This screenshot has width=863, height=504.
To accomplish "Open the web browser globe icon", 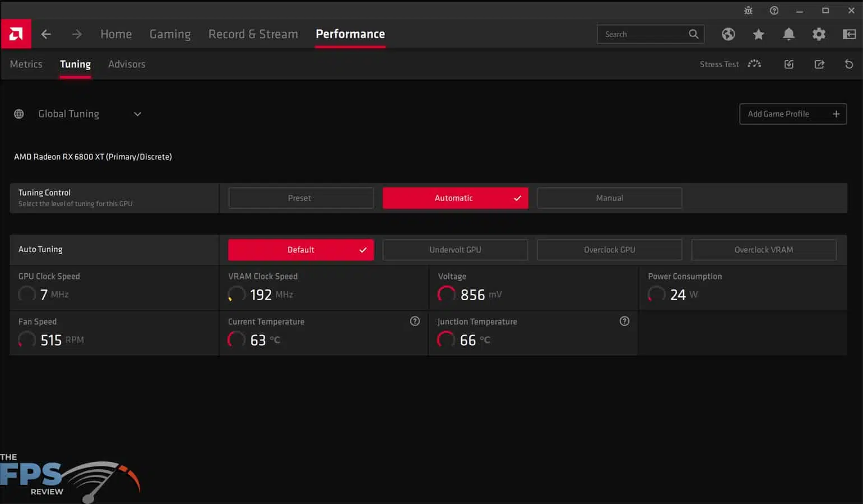I will [728, 34].
